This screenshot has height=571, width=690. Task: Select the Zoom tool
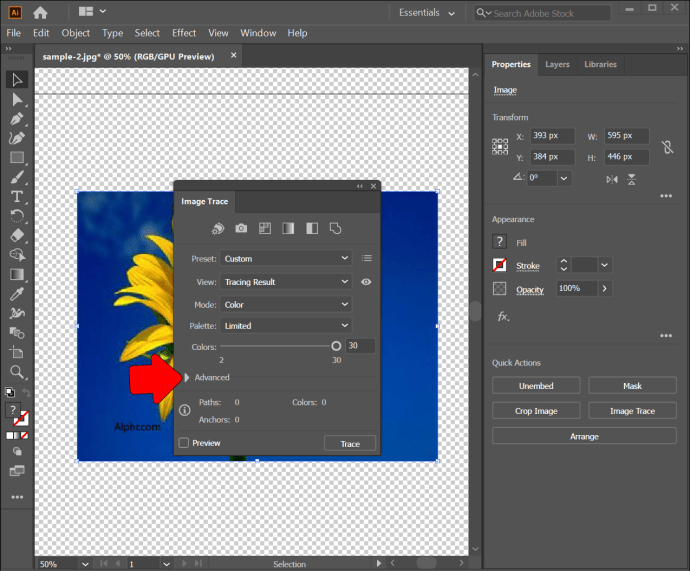click(x=17, y=371)
